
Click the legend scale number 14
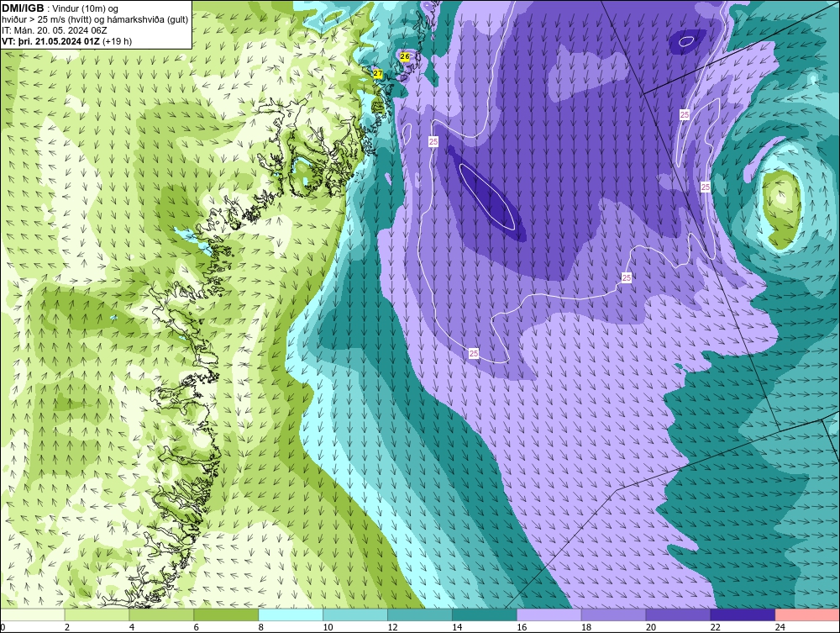(x=457, y=627)
